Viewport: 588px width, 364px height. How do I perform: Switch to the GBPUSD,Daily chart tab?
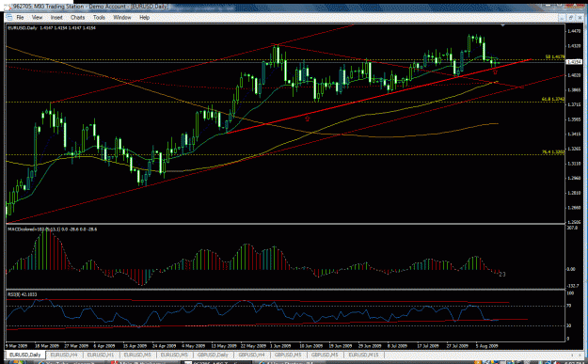[212, 355]
